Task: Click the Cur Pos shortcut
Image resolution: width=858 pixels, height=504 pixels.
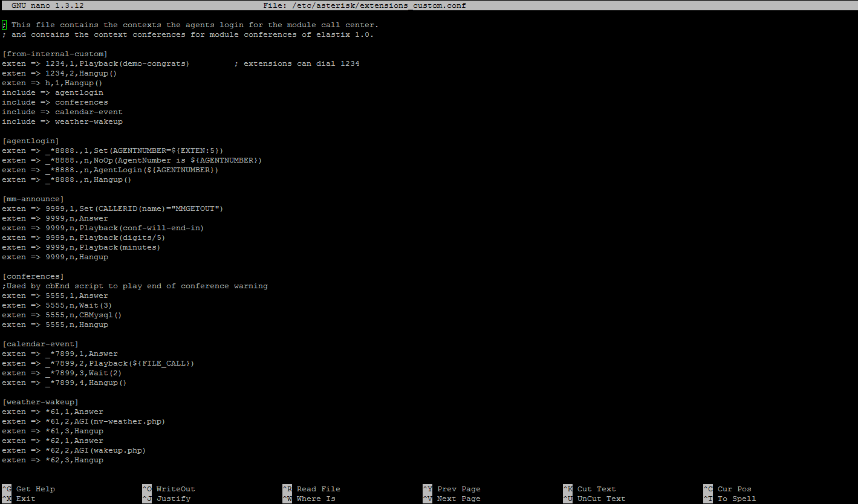Action: (734, 489)
